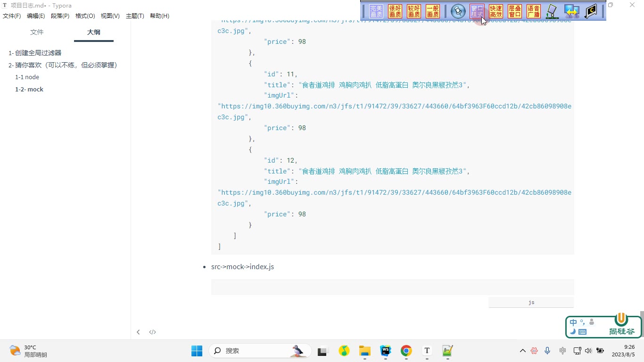Collapse sidebar with left chevron icon
Viewport: 644px width, 362px height.
[x=138, y=332]
